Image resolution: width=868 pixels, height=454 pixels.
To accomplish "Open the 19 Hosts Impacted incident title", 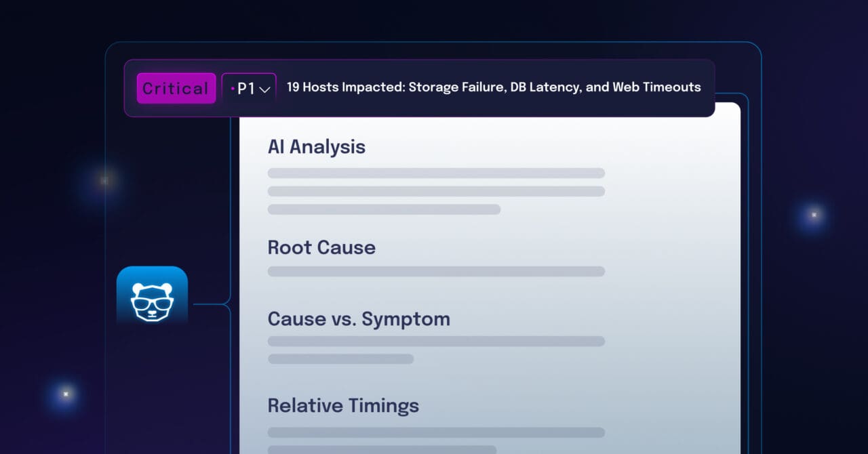I will [494, 87].
